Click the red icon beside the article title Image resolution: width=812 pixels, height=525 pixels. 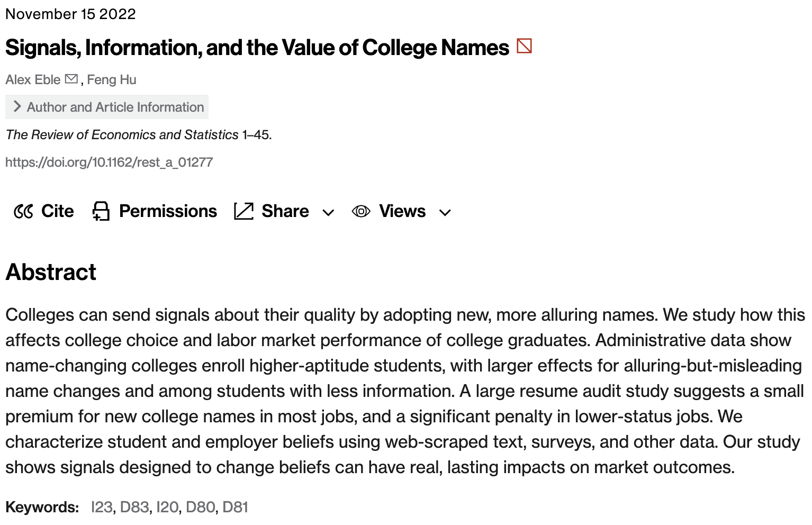524,47
